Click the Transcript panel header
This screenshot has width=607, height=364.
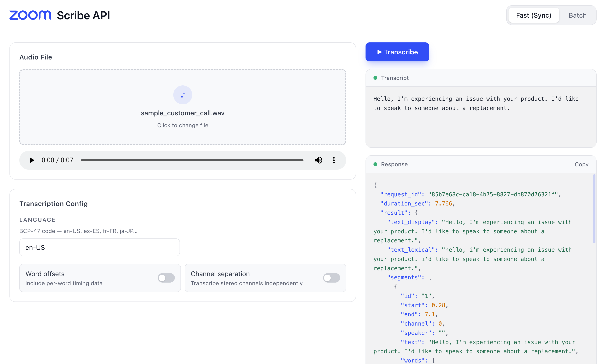pos(481,78)
